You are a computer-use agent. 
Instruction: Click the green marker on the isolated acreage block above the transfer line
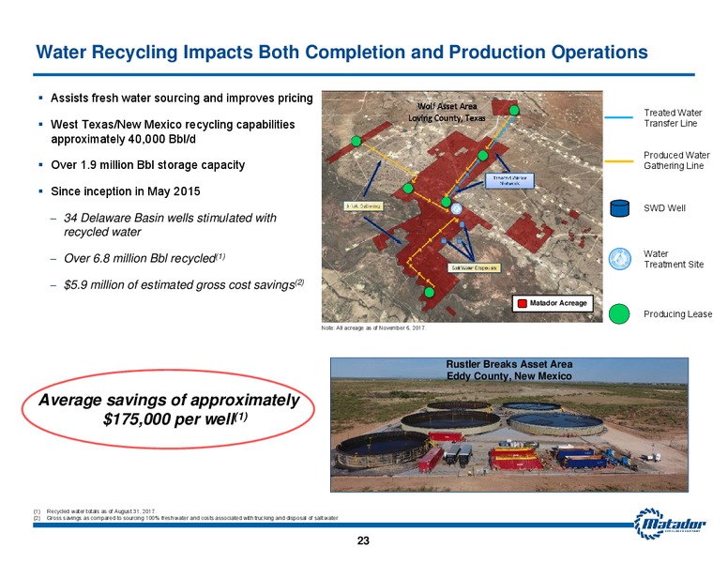(x=514, y=110)
